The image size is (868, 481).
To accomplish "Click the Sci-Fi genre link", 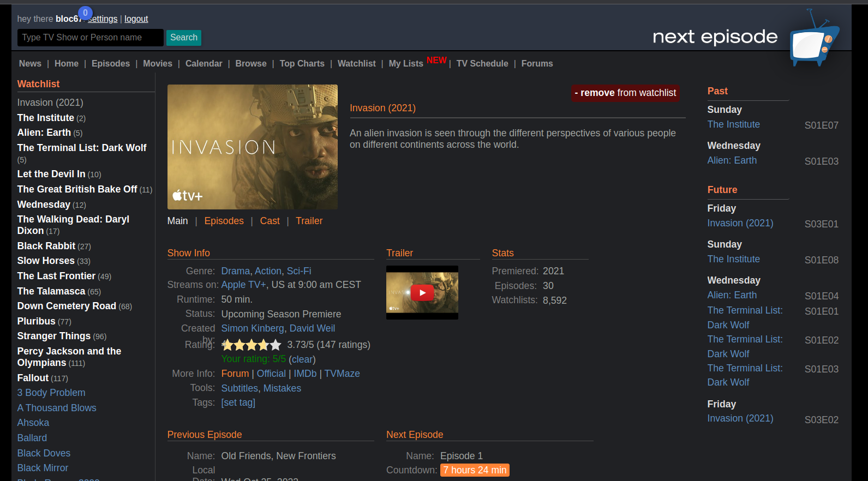I will click(x=299, y=271).
